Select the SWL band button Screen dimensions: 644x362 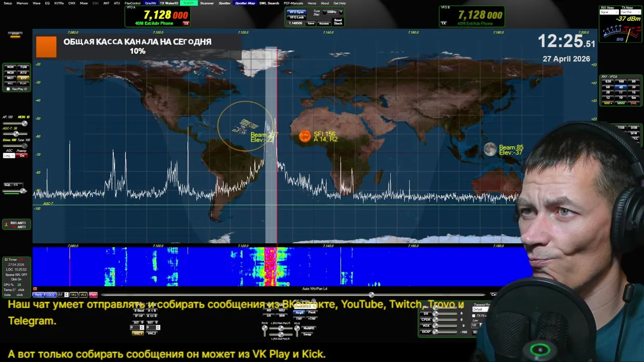(x=633, y=103)
